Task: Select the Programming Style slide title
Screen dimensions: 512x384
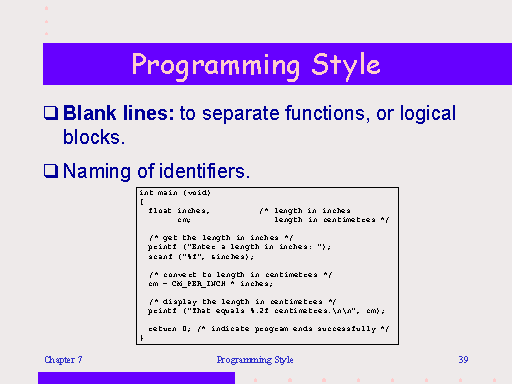Action: point(256,66)
